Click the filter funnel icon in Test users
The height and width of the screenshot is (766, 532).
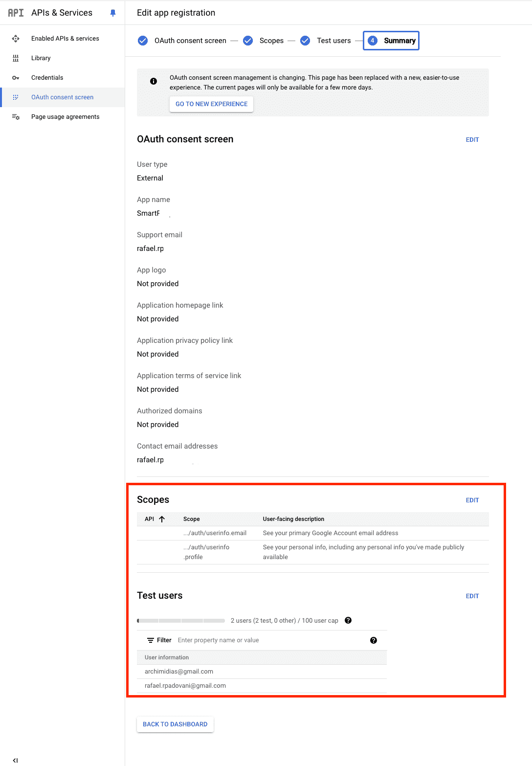[x=150, y=640]
